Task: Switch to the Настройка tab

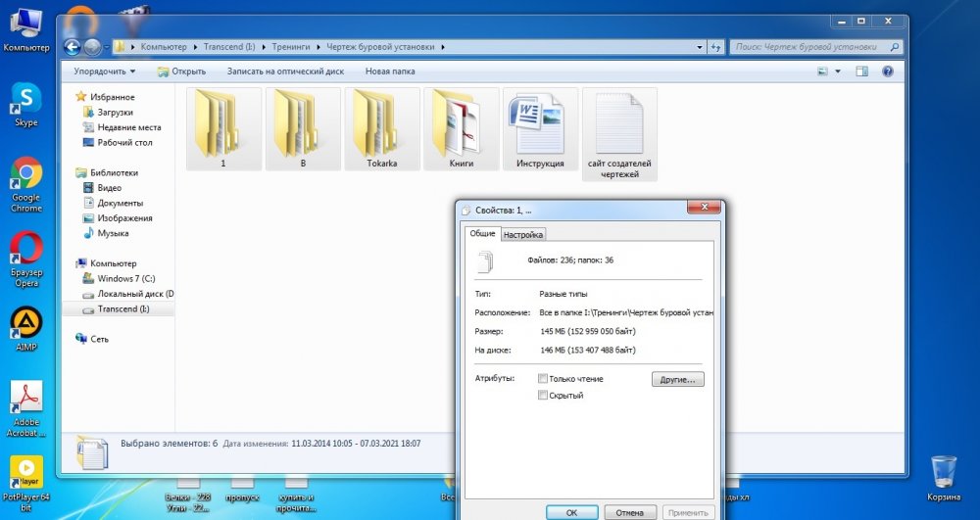Action: [523, 234]
